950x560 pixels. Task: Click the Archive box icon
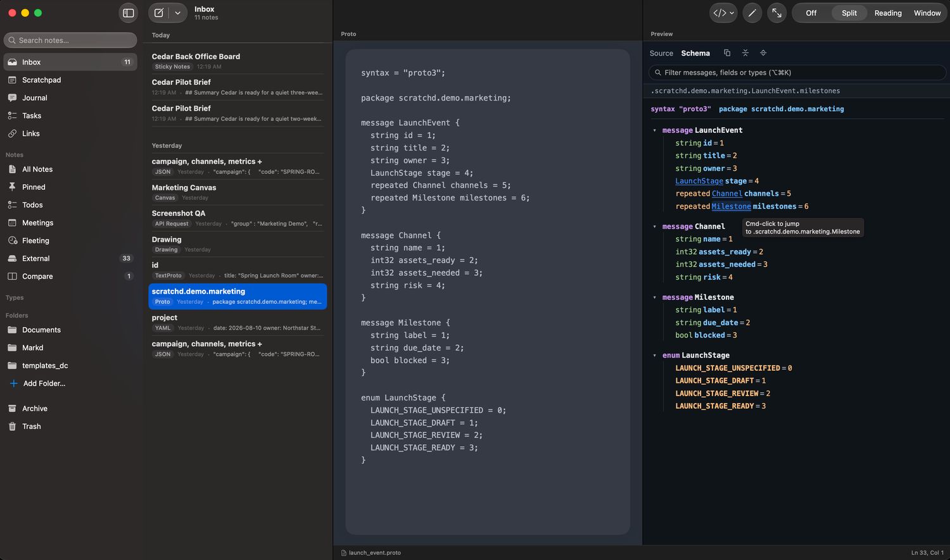pyautogui.click(x=12, y=408)
